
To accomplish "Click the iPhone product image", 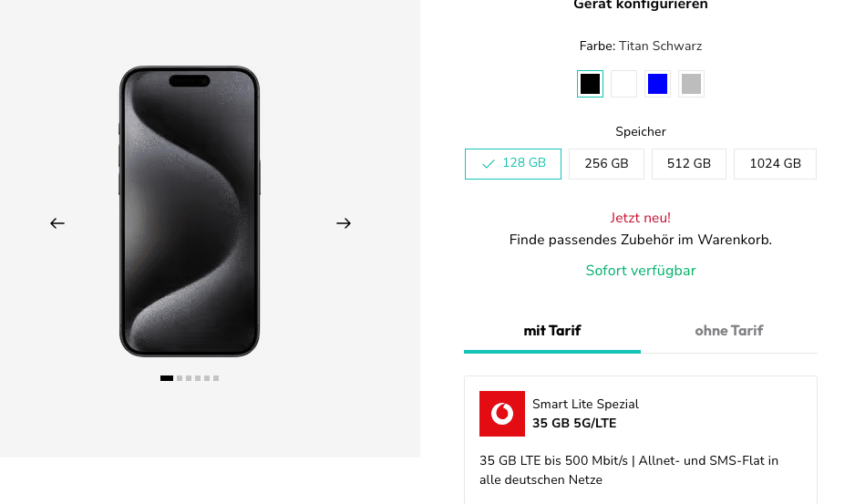I will tap(190, 211).
